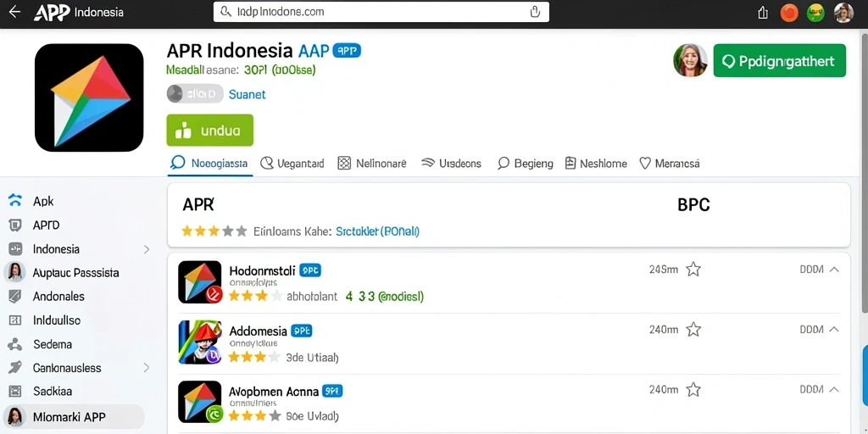This screenshot has height=434, width=868.
Task: Click the Mlomarki APP avatar icon
Action: click(15, 416)
